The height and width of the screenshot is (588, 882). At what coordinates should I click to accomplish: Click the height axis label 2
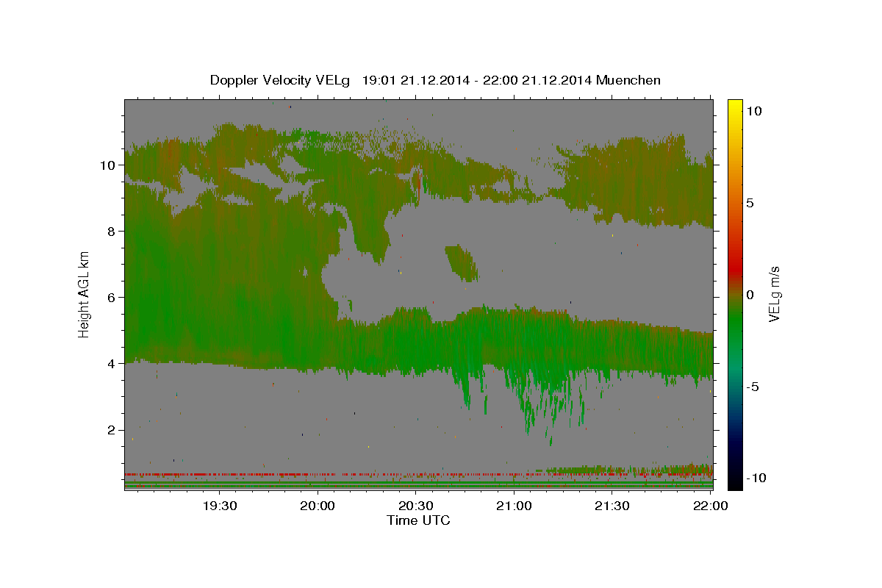pos(111,430)
